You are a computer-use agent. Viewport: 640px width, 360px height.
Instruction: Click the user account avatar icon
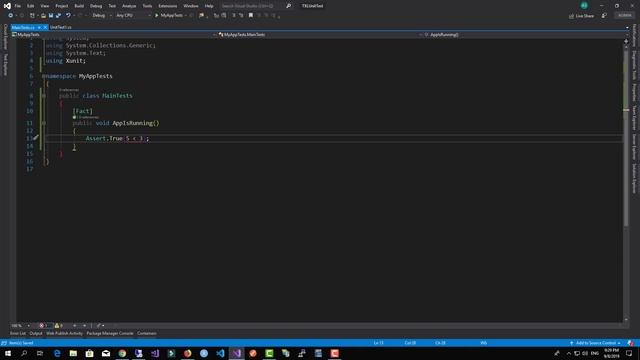[584, 5]
